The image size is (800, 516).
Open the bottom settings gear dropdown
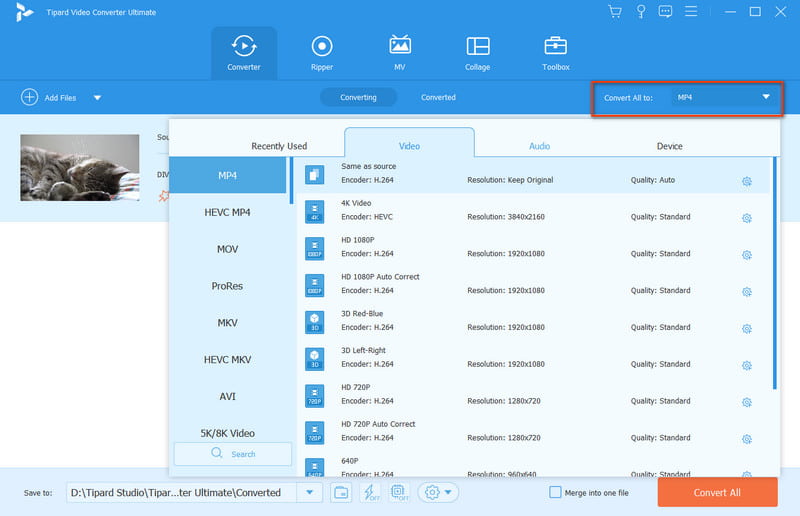tap(438, 493)
